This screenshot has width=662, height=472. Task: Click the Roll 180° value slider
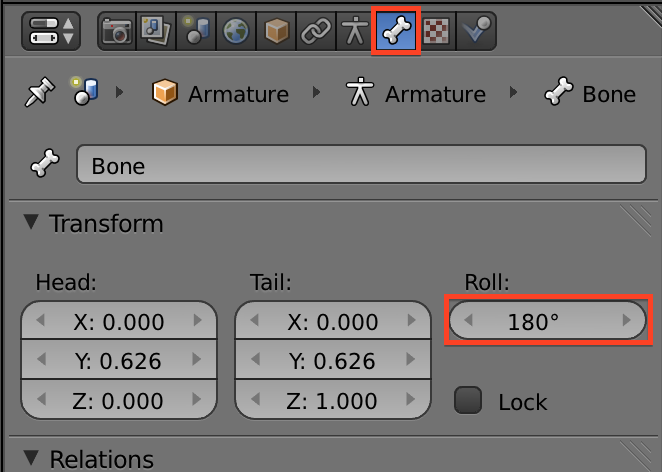pyautogui.click(x=546, y=321)
